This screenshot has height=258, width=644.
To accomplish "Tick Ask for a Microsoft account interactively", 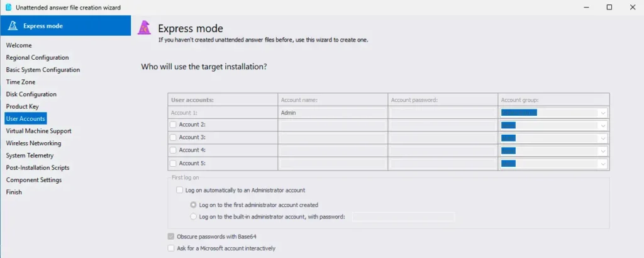I will [x=171, y=248].
